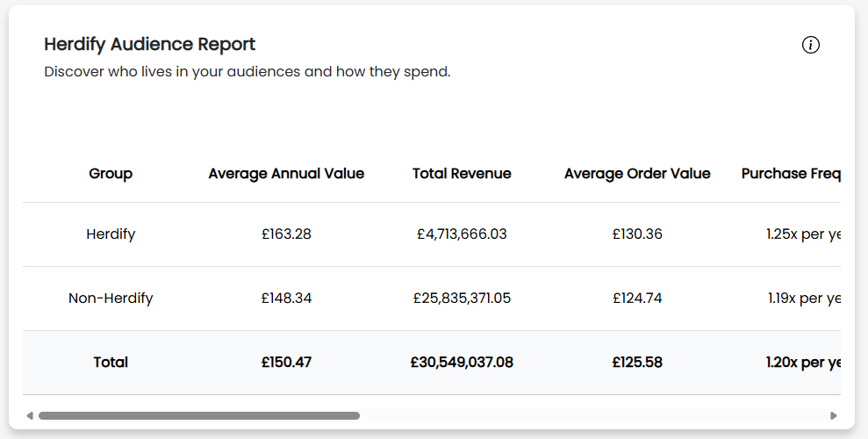
Task: Select the £148.34 Non-Herdify annual value
Action: tap(286, 299)
